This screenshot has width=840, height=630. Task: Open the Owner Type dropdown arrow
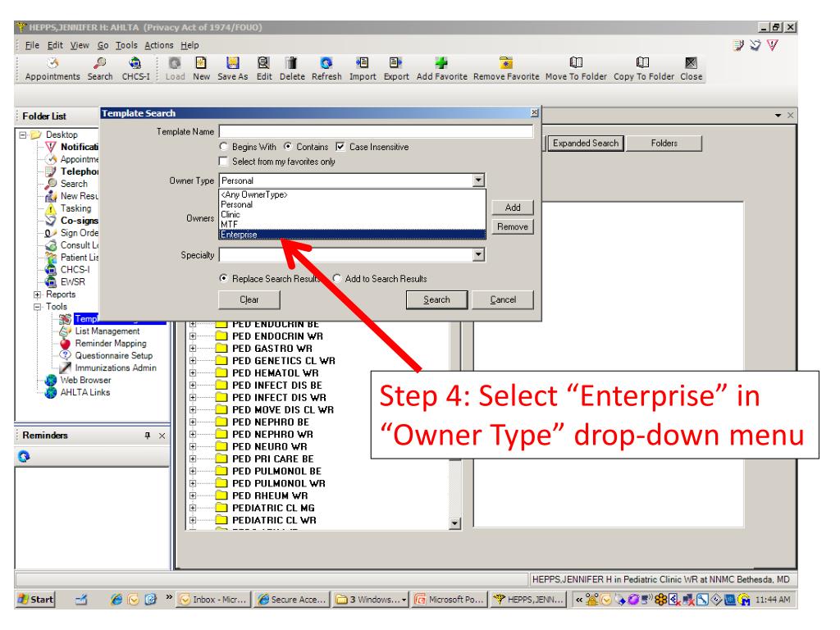[479, 180]
